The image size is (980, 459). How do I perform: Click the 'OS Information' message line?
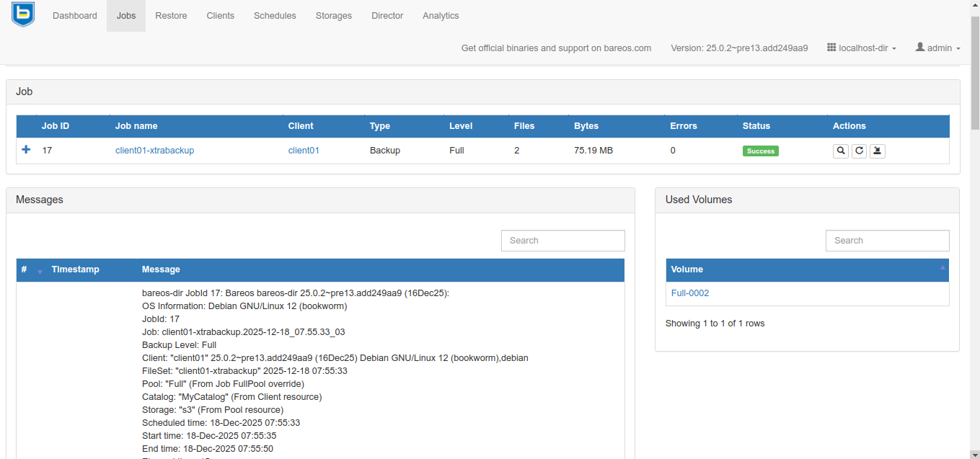click(244, 306)
